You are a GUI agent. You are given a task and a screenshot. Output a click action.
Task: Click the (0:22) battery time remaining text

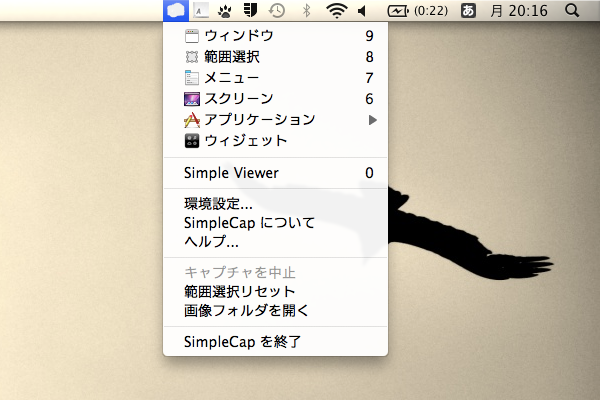click(x=431, y=11)
